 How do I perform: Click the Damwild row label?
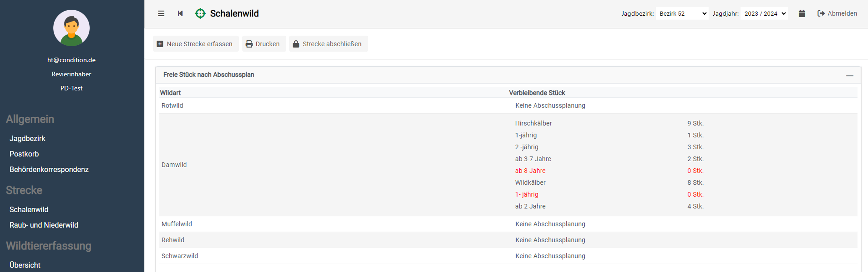coord(174,165)
